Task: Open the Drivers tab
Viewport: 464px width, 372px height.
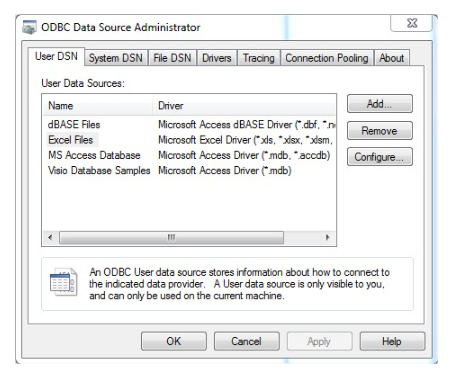Action: (x=217, y=58)
